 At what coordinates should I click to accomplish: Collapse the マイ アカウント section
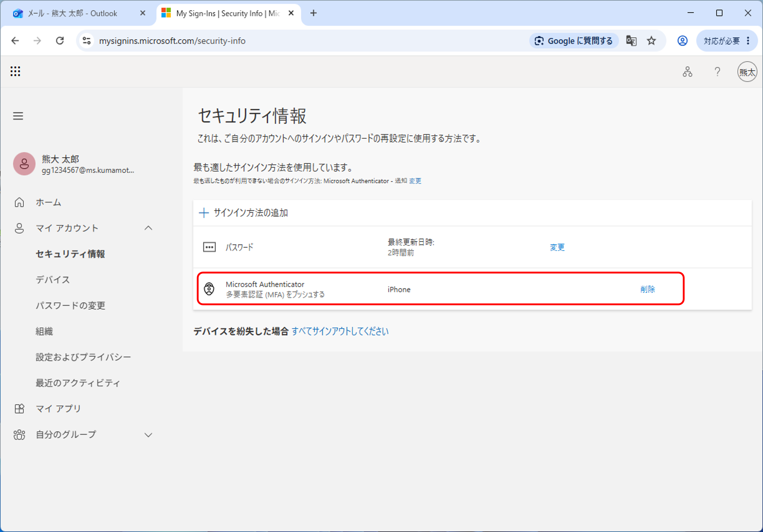tap(149, 228)
